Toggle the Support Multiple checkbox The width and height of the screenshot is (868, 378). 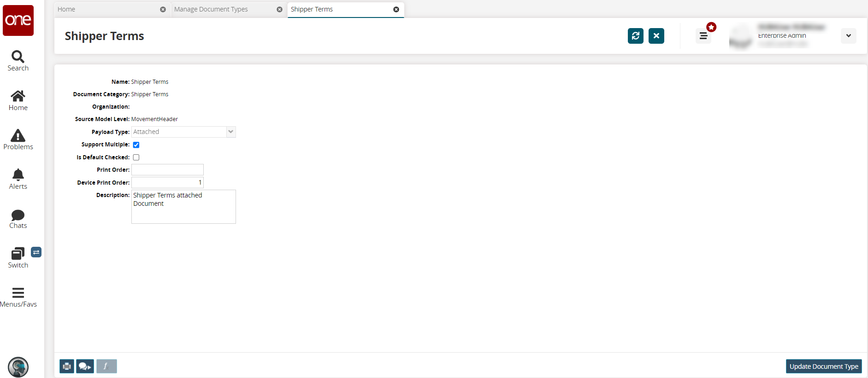pos(136,145)
